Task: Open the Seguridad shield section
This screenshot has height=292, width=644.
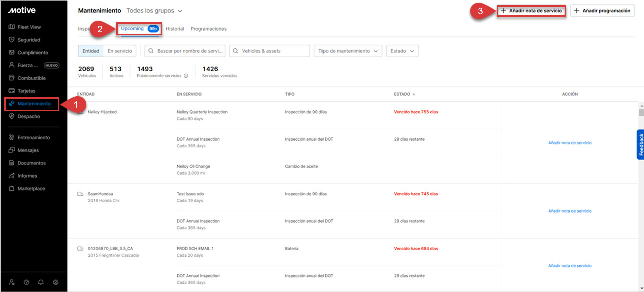Action: 29,40
